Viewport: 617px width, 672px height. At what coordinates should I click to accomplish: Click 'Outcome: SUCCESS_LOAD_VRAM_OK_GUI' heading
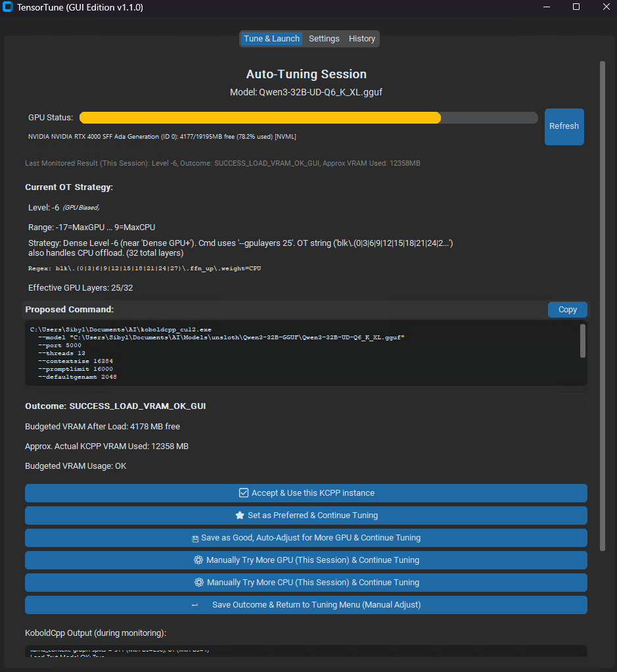pos(115,406)
